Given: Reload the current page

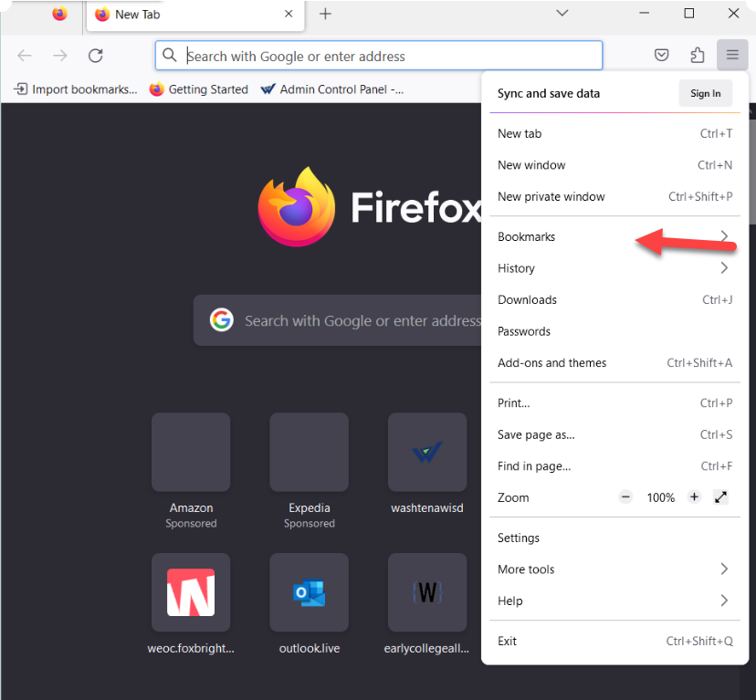Looking at the screenshot, I should (x=96, y=56).
